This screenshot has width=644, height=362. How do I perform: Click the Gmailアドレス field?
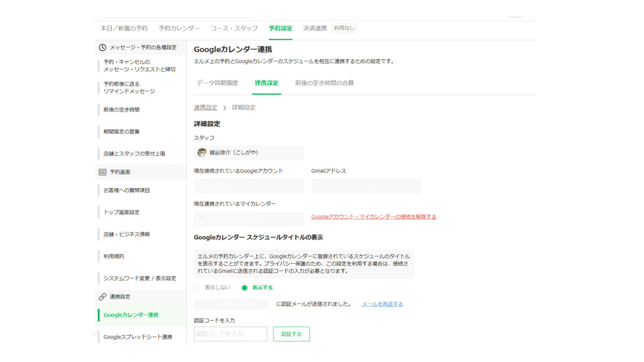coord(366,186)
